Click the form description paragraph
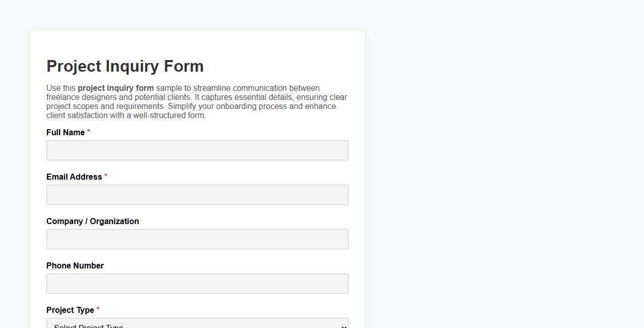The image size is (644, 328). [197, 101]
